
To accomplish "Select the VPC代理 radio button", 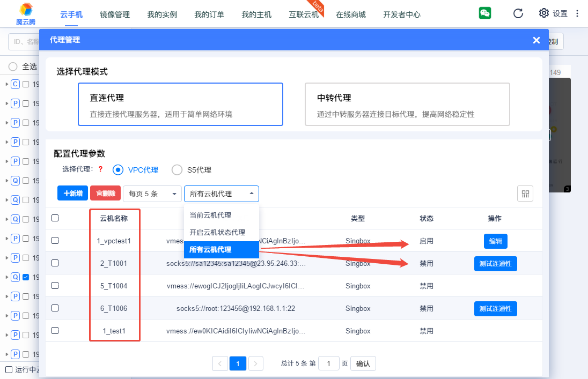I will click(x=118, y=170).
